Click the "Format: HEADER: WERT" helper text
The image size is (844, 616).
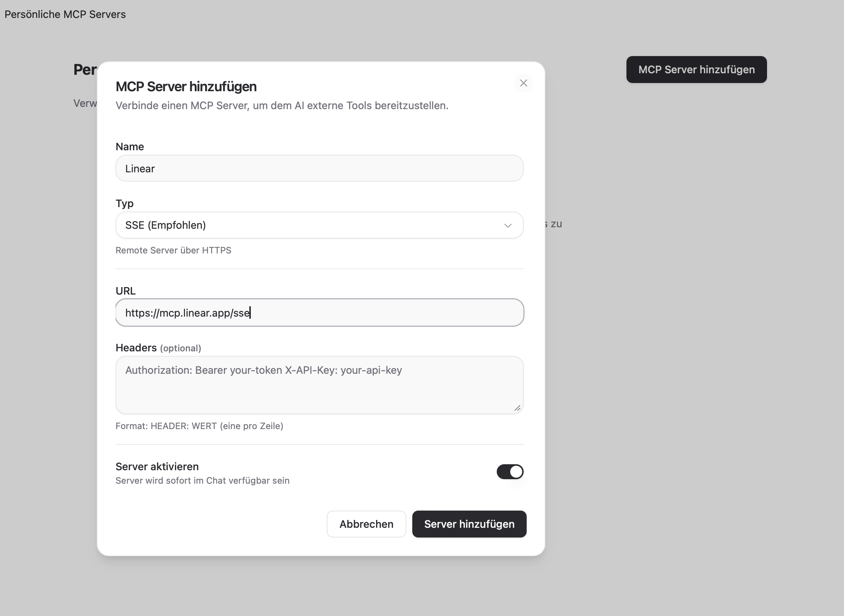pos(199,426)
